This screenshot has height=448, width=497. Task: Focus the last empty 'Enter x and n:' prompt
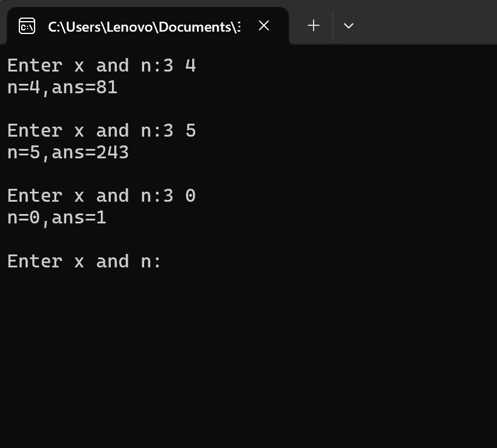point(84,262)
